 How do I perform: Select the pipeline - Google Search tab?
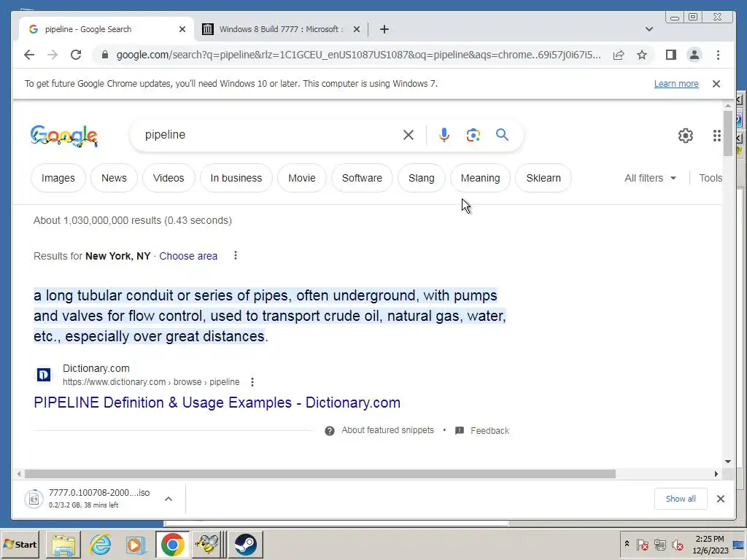(107, 29)
